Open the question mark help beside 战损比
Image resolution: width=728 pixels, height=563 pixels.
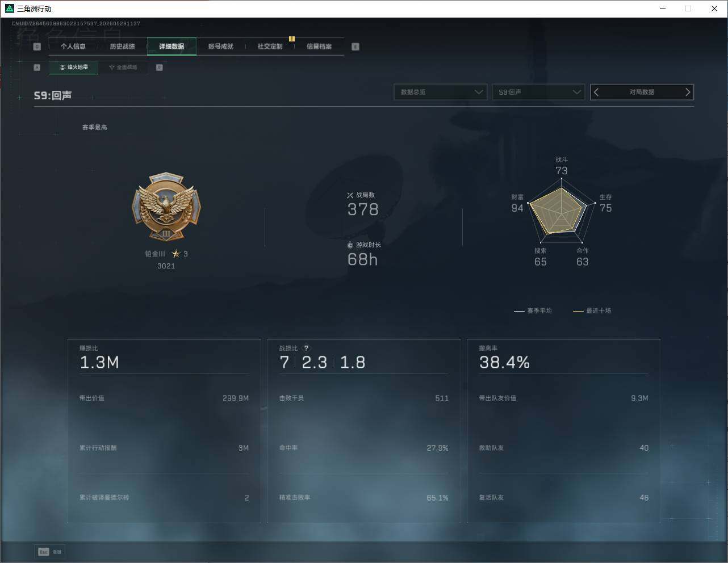pyautogui.click(x=306, y=348)
